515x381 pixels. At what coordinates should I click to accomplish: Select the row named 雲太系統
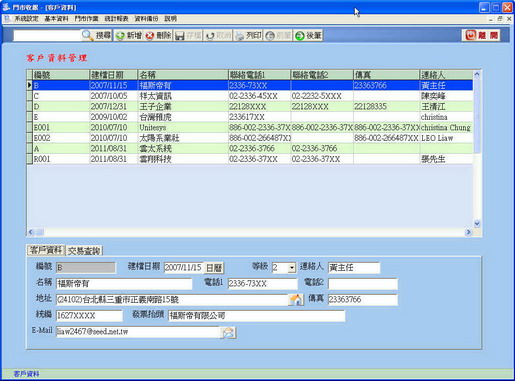coord(249,149)
